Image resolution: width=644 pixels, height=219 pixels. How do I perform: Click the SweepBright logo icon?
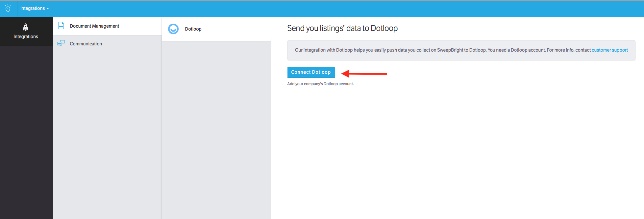8,8
